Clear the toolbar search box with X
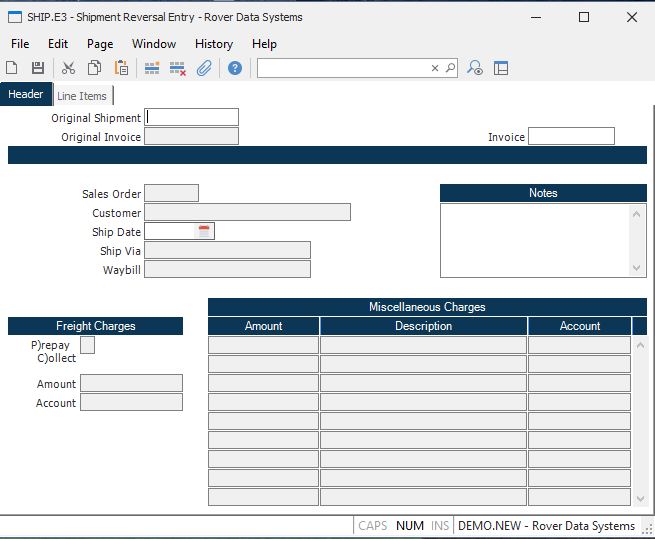This screenshot has height=539, width=655. pyautogui.click(x=435, y=68)
